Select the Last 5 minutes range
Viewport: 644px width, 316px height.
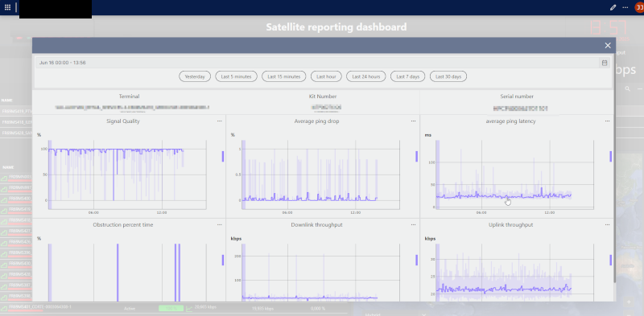(236, 76)
